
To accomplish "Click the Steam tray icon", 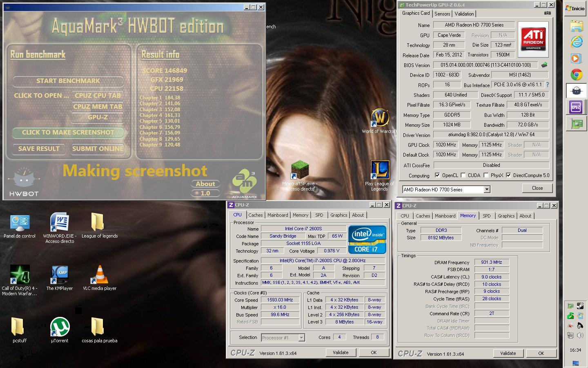I will point(580,306).
